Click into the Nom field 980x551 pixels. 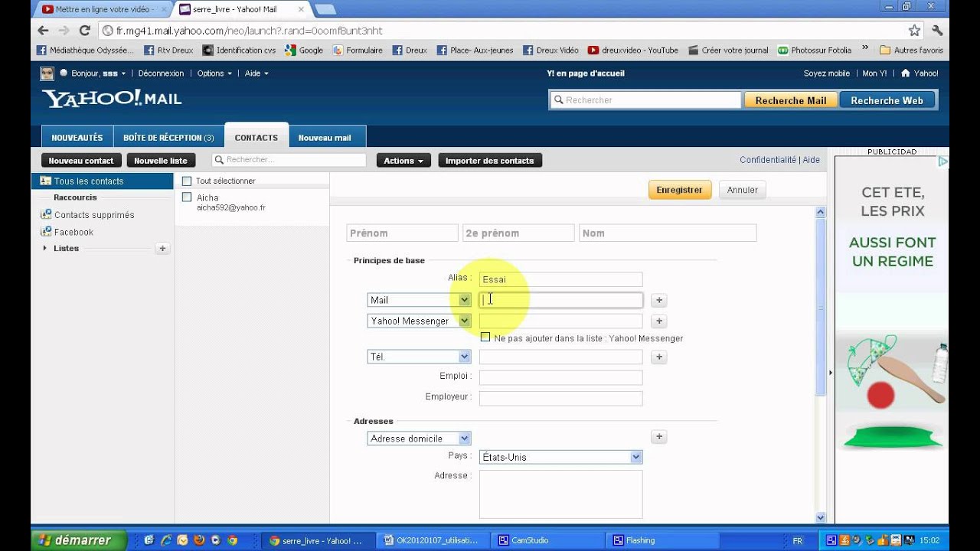[668, 233]
